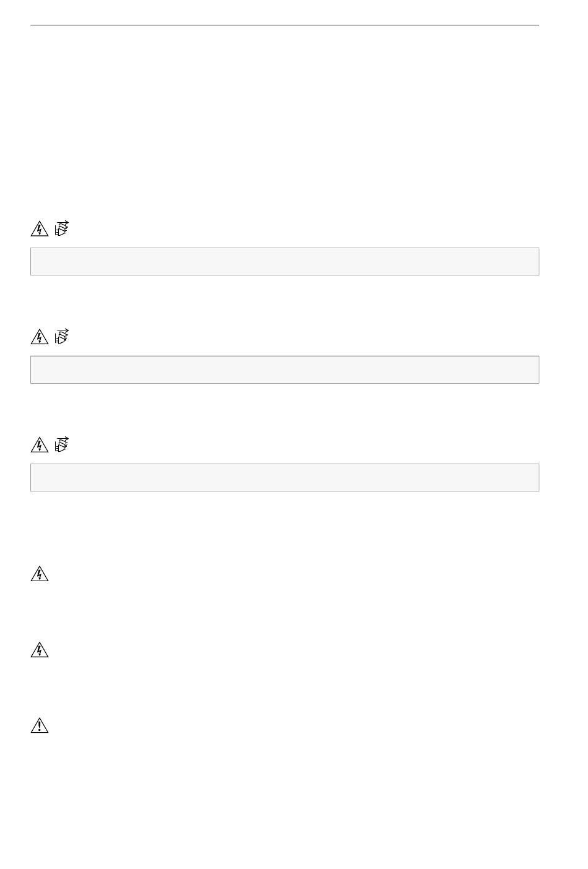
Task: Click the second electric shock hazard icon
Action: point(40,337)
